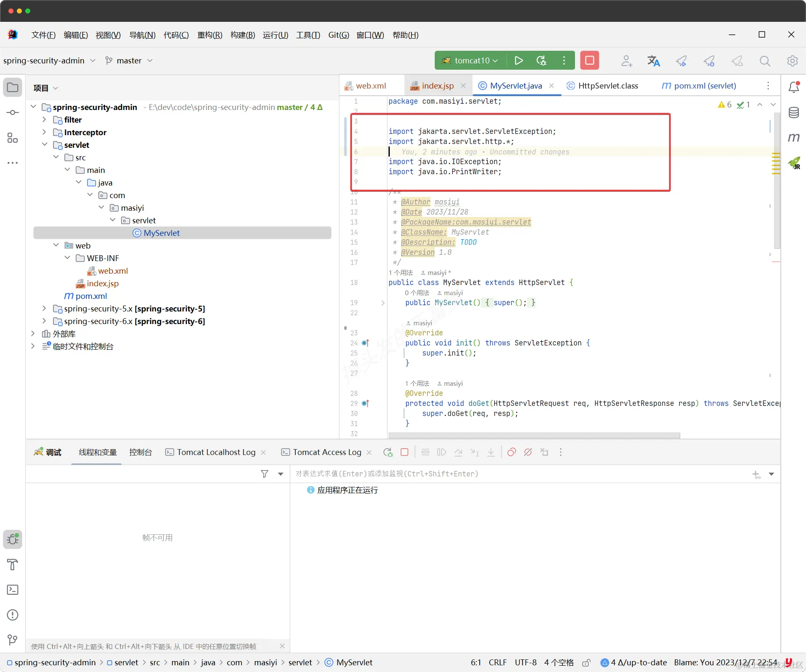This screenshot has width=806, height=672.
Task: Click the stop square in debug toolbar
Action: (404, 452)
